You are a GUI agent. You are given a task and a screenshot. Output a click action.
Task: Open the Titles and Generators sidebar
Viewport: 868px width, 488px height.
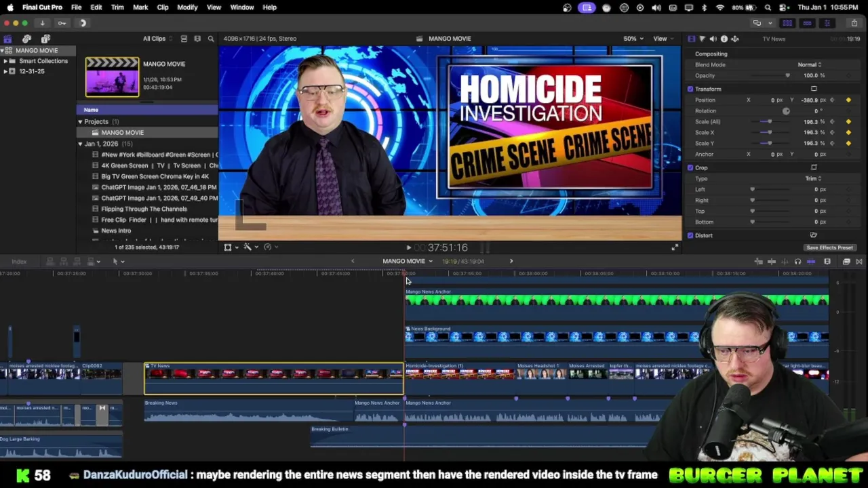(45, 39)
